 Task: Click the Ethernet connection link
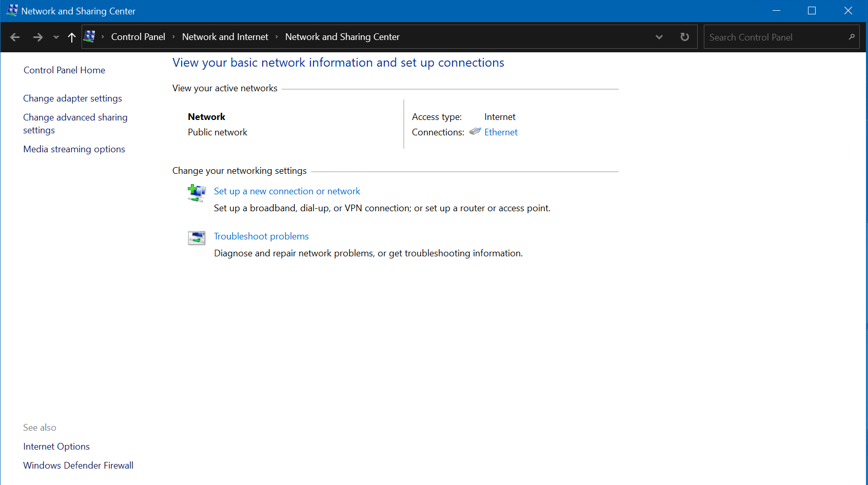pyautogui.click(x=501, y=132)
